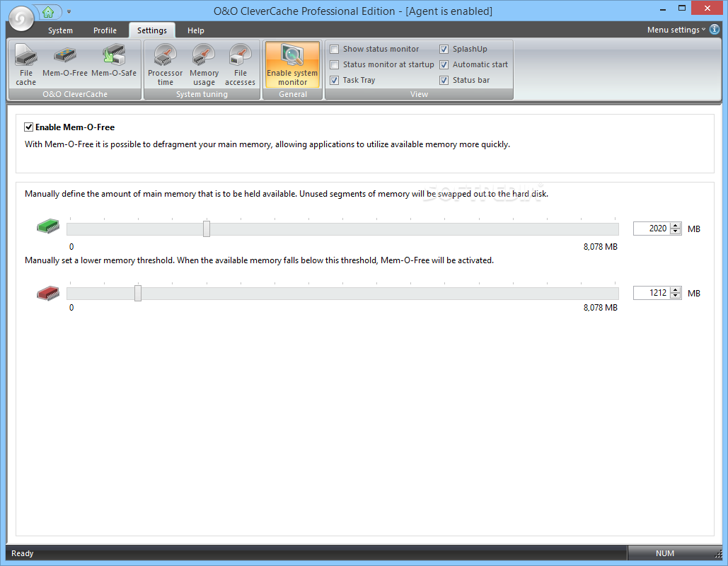Select the Settings tab
Screen dimensions: 728x566
[x=152, y=30]
